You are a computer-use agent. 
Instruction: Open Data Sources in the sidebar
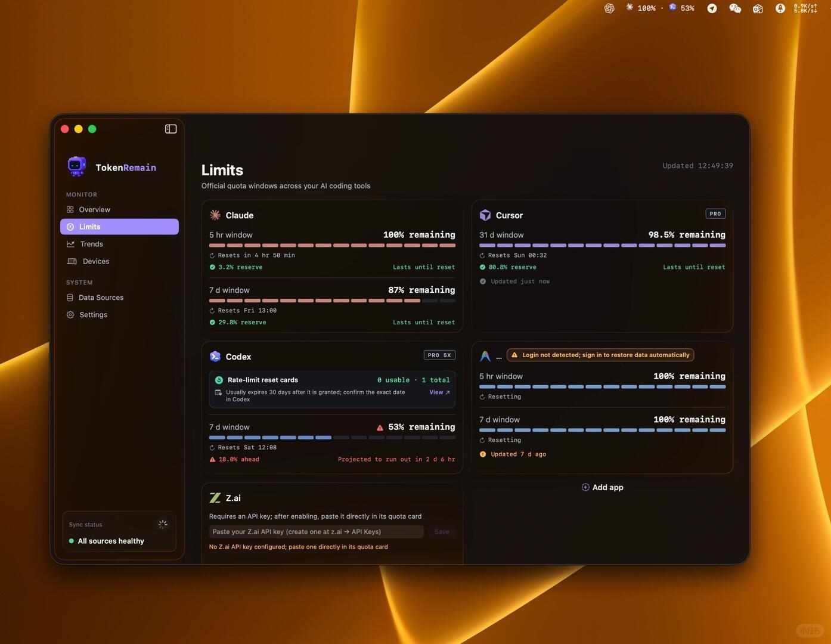[119, 298]
